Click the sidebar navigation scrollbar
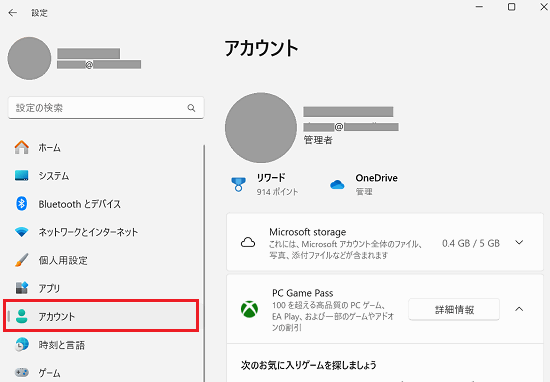 tap(204, 263)
